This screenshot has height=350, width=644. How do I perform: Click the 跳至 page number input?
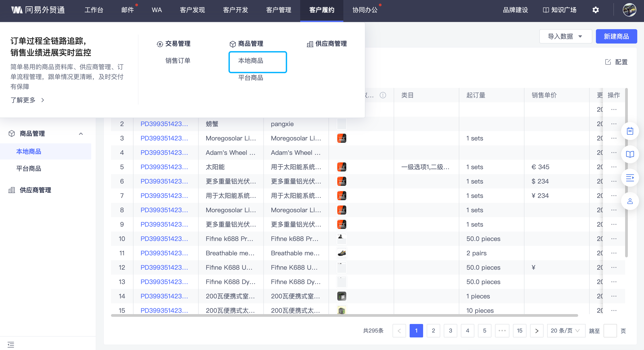click(610, 330)
